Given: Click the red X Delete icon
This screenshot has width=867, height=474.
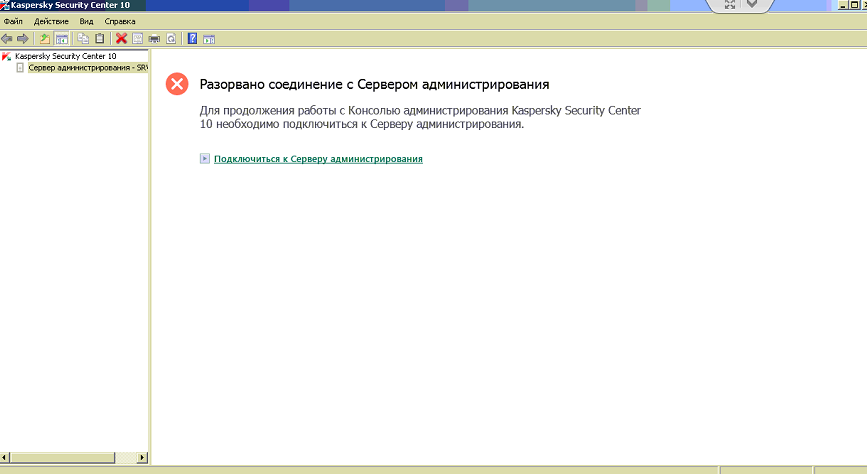Looking at the screenshot, I should (x=122, y=39).
